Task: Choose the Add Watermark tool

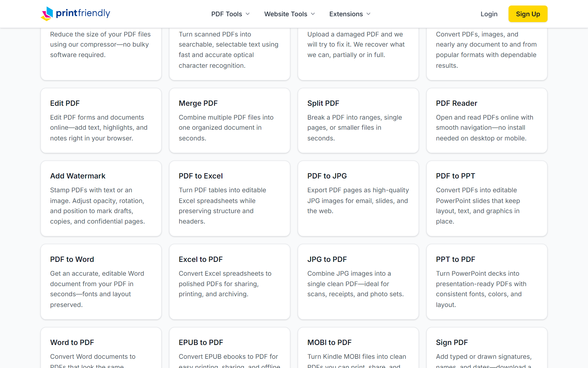Action: [101, 198]
